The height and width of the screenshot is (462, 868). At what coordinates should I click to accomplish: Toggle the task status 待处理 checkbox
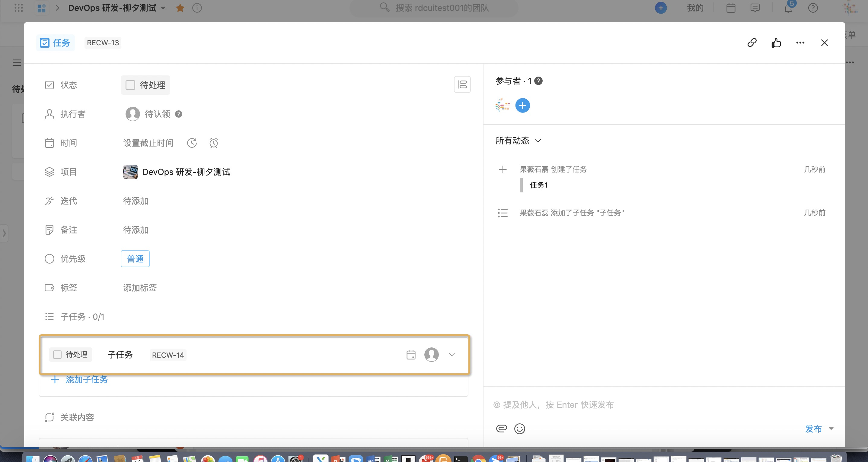point(130,85)
